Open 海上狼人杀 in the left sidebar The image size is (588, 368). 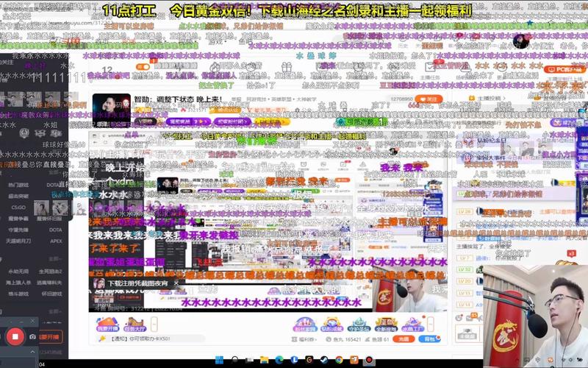coord(18,283)
